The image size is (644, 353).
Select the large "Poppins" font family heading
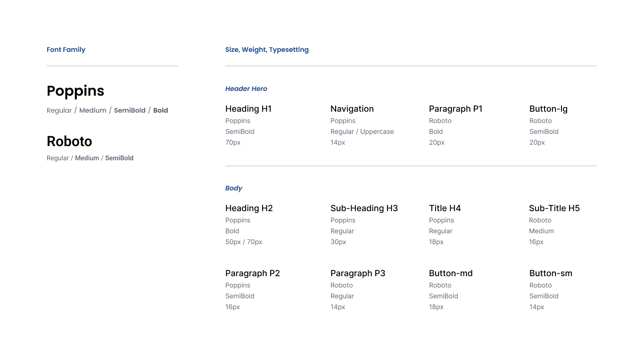click(x=75, y=91)
